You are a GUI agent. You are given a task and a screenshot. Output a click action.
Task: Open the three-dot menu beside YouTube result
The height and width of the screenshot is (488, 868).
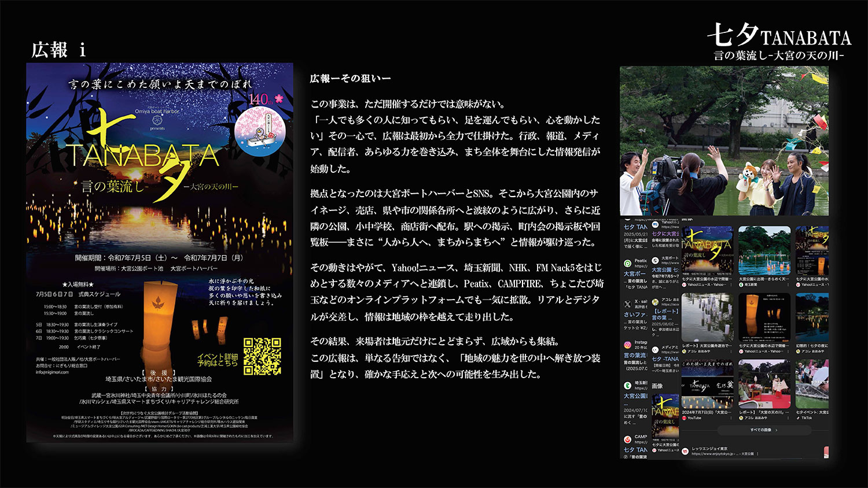731,418
